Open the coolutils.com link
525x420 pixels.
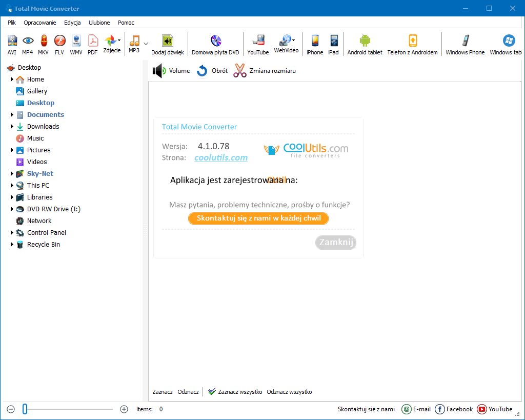coord(221,158)
